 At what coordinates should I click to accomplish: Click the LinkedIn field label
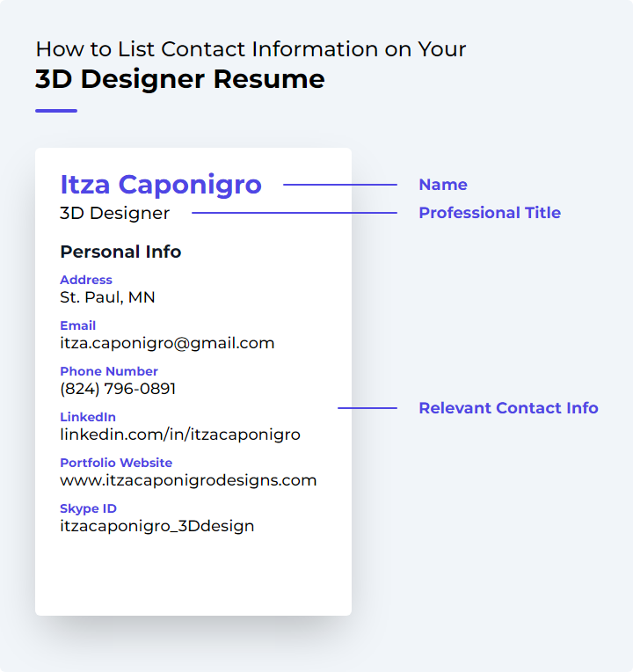(88, 417)
